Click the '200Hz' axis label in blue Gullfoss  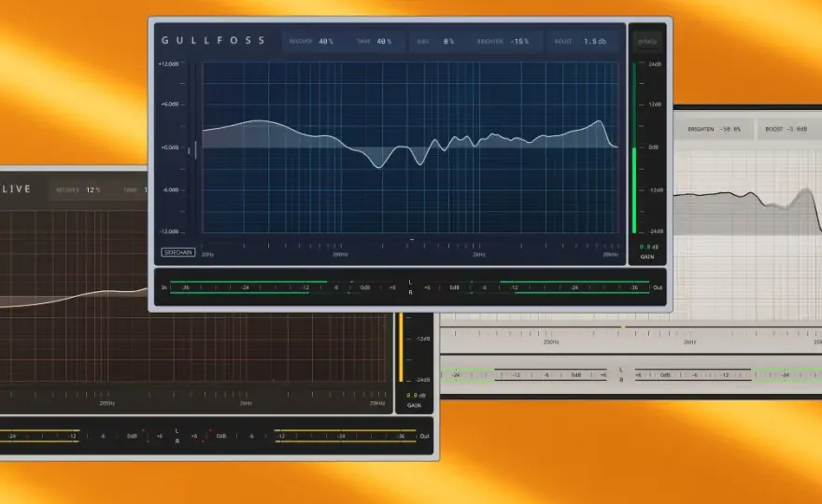(340, 255)
